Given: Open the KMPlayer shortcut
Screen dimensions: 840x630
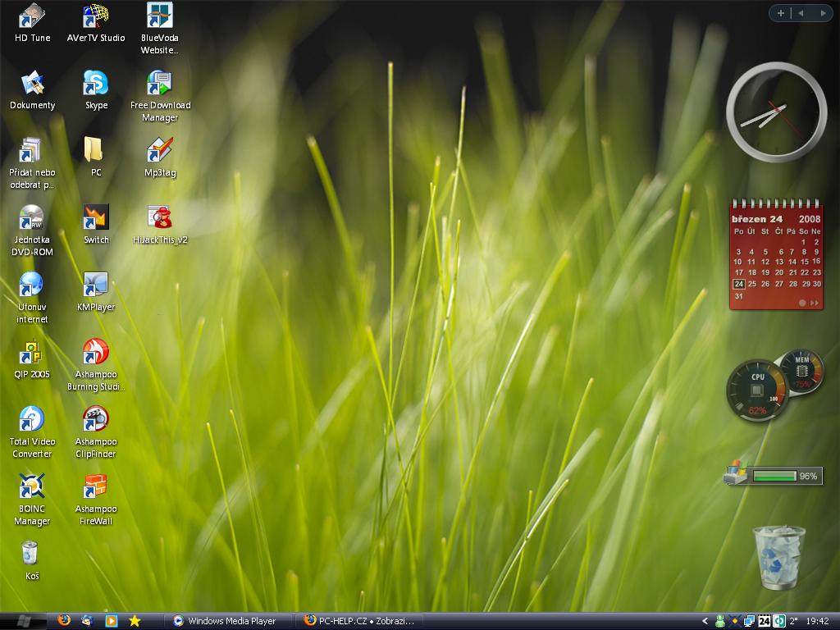Looking at the screenshot, I should (x=96, y=285).
